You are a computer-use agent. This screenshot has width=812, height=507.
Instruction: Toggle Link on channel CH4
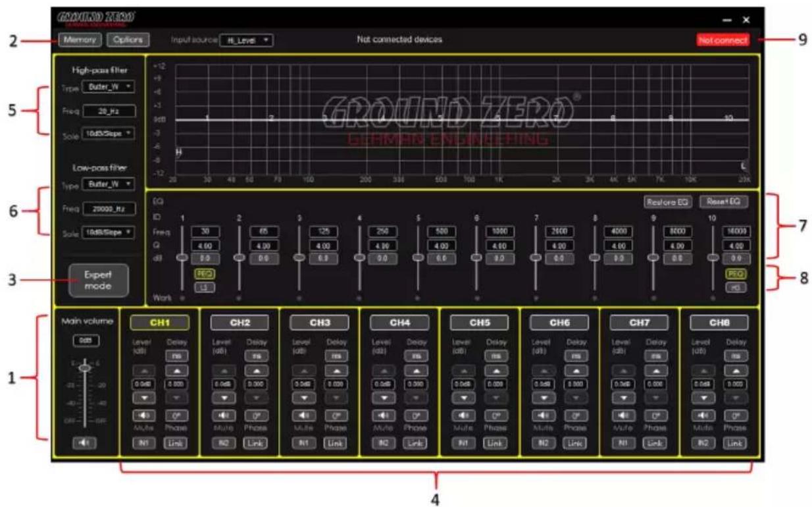pyautogui.click(x=416, y=443)
